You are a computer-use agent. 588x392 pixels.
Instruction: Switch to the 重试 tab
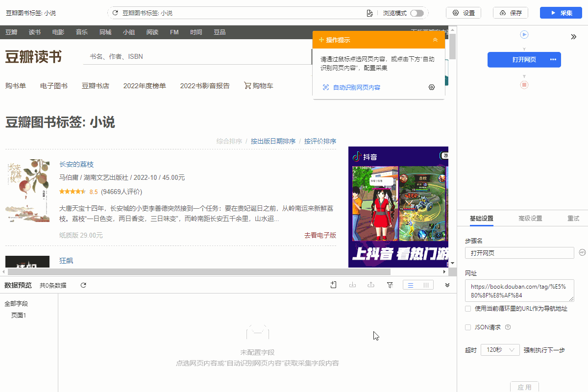[x=573, y=219]
